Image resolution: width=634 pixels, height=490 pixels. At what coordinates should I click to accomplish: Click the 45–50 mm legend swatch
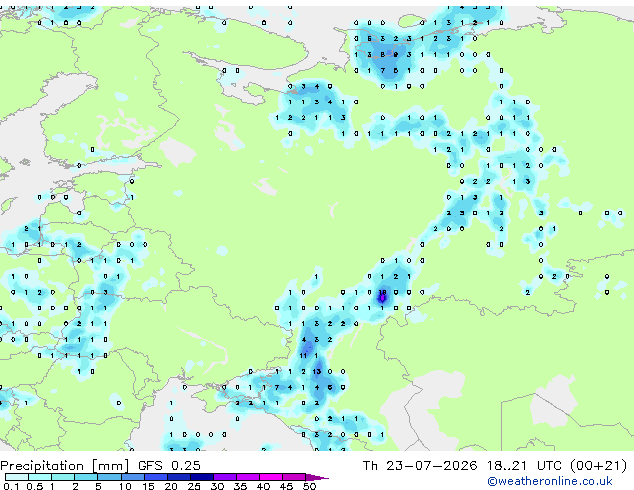(294, 477)
